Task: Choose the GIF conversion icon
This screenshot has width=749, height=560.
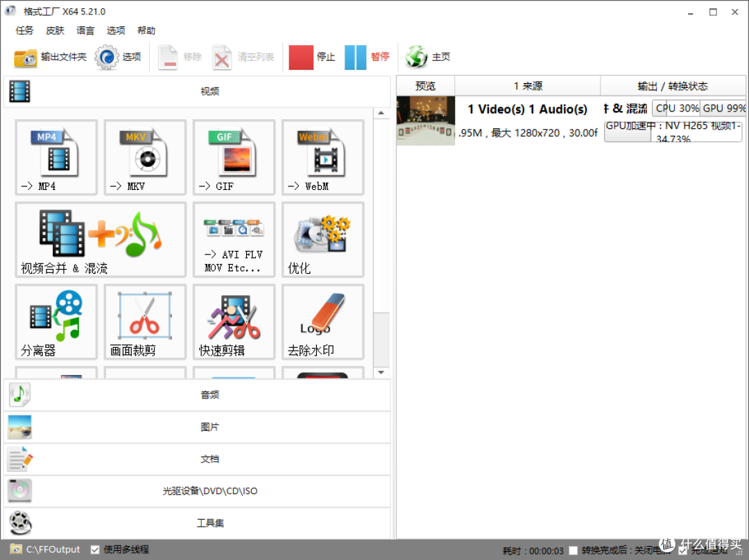Action: 234,157
